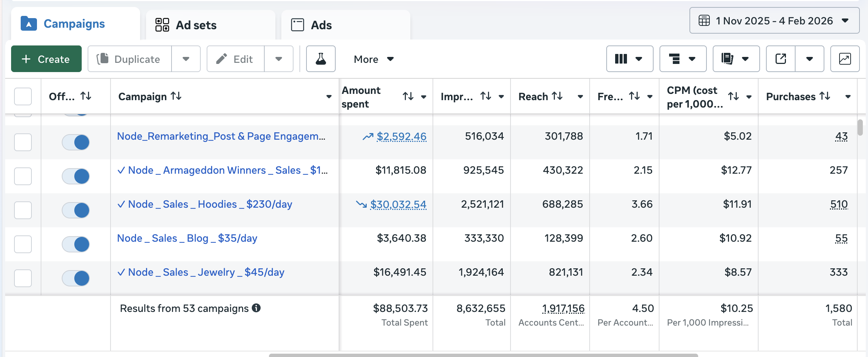The width and height of the screenshot is (868, 357).
Task: Click the horizontal scrollbar at bottom
Action: pos(483,355)
